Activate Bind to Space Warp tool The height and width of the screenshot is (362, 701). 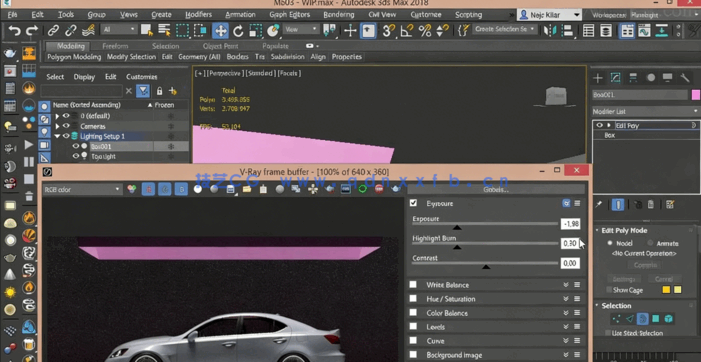[88, 31]
